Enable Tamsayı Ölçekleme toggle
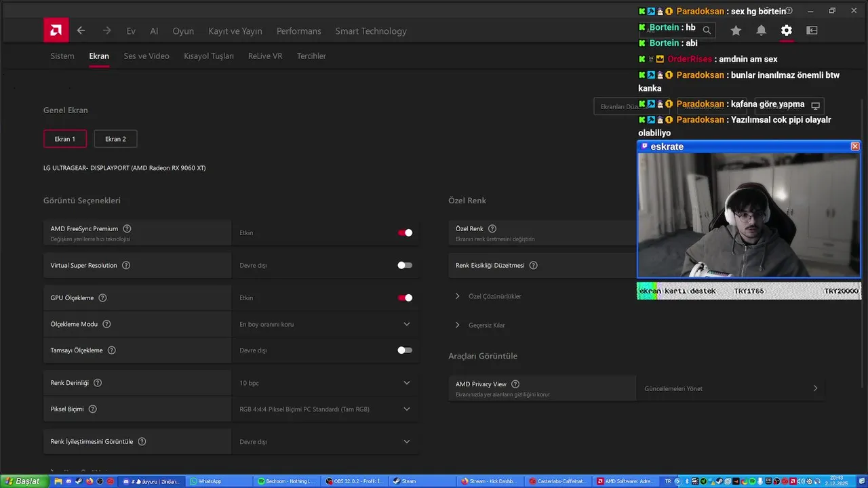 (405, 350)
